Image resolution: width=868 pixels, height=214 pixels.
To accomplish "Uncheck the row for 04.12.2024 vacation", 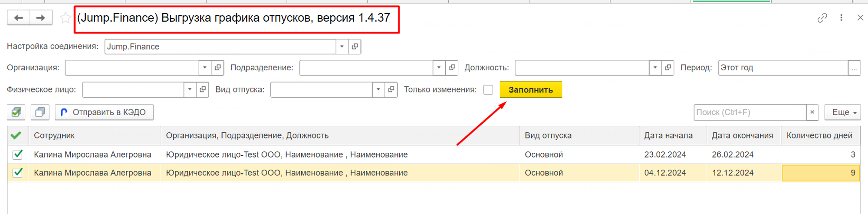I will click(x=18, y=173).
